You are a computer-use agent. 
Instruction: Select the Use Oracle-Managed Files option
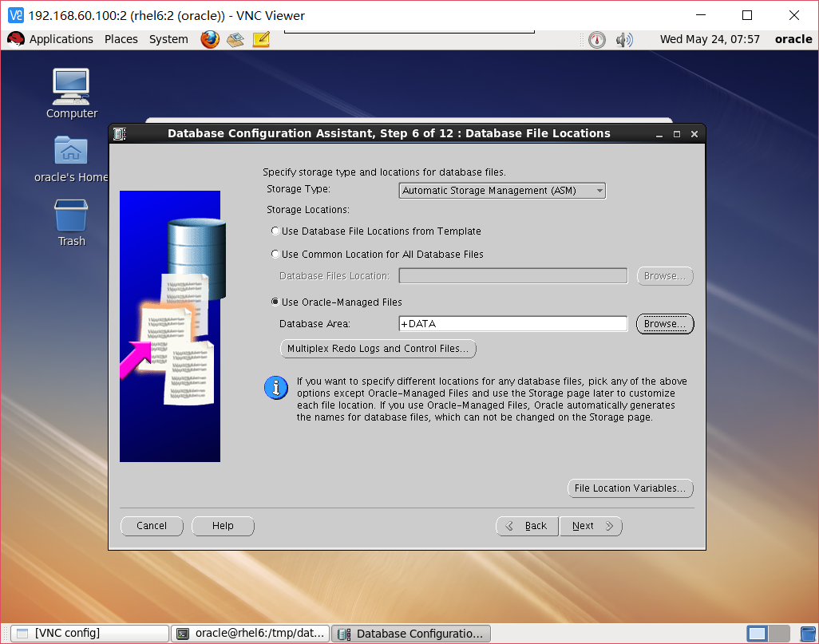pos(274,302)
